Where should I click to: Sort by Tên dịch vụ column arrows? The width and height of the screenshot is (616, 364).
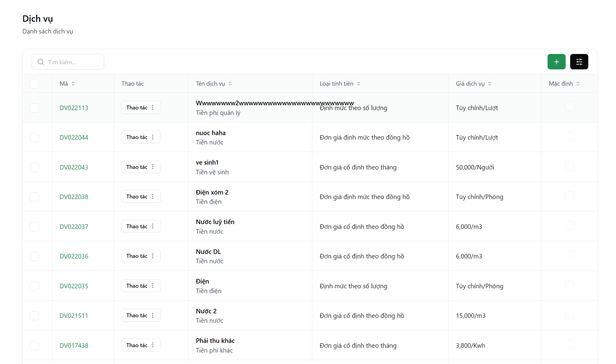pos(230,84)
